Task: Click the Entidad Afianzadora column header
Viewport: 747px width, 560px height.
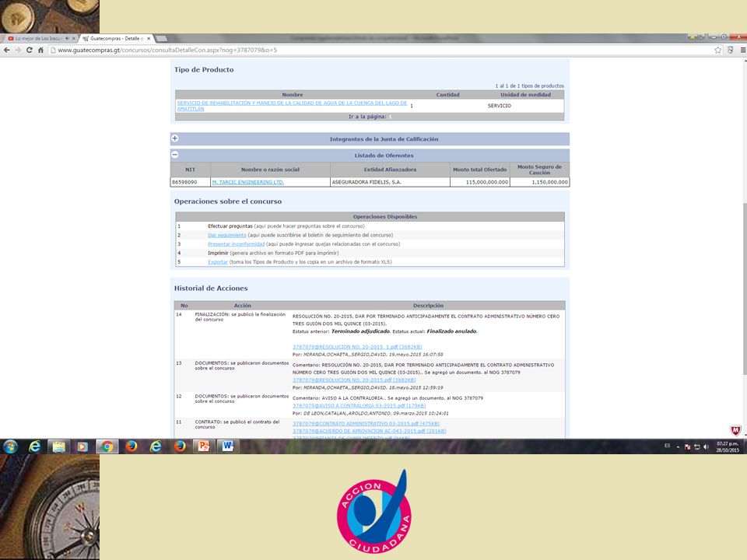Action: [x=390, y=170]
